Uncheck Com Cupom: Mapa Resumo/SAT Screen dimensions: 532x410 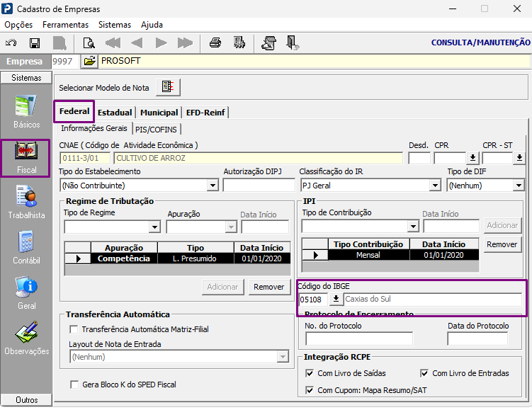tap(309, 390)
